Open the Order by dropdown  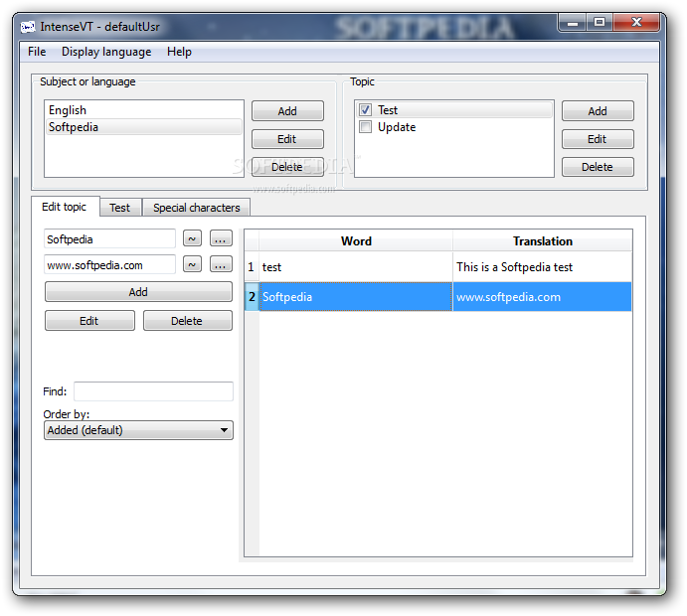click(x=138, y=430)
